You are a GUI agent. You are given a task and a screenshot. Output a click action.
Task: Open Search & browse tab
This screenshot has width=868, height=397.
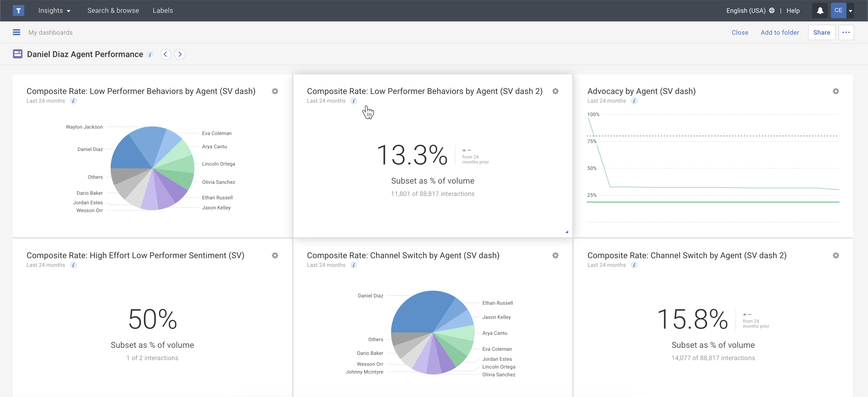(113, 11)
